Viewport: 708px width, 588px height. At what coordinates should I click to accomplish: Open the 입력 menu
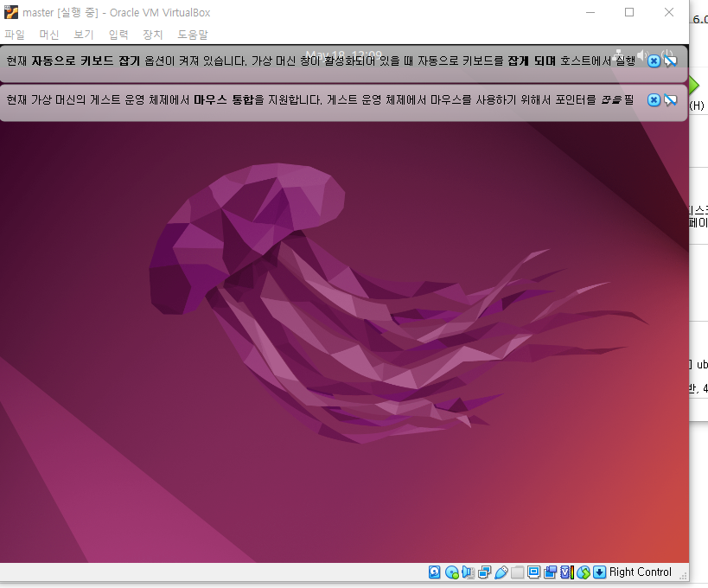(118, 35)
